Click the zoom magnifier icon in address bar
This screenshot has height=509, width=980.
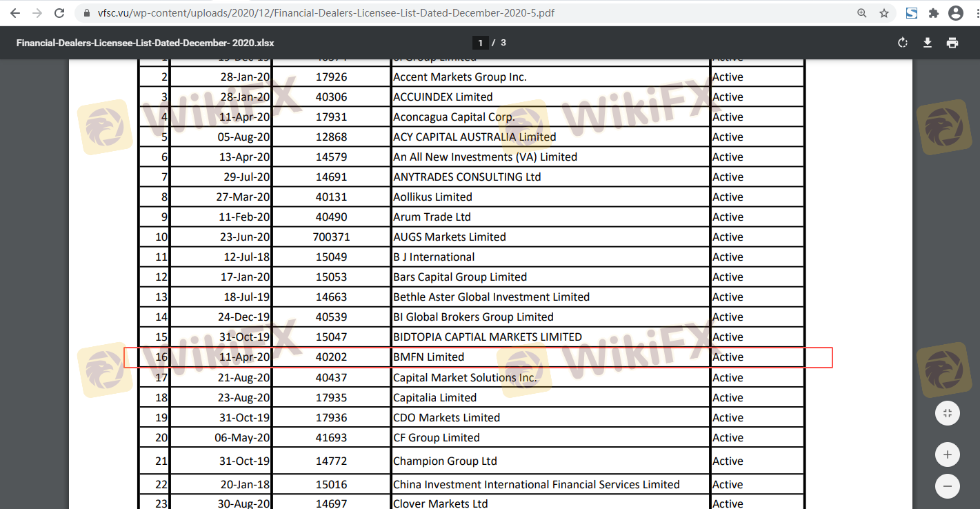pyautogui.click(x=861, y=13)
